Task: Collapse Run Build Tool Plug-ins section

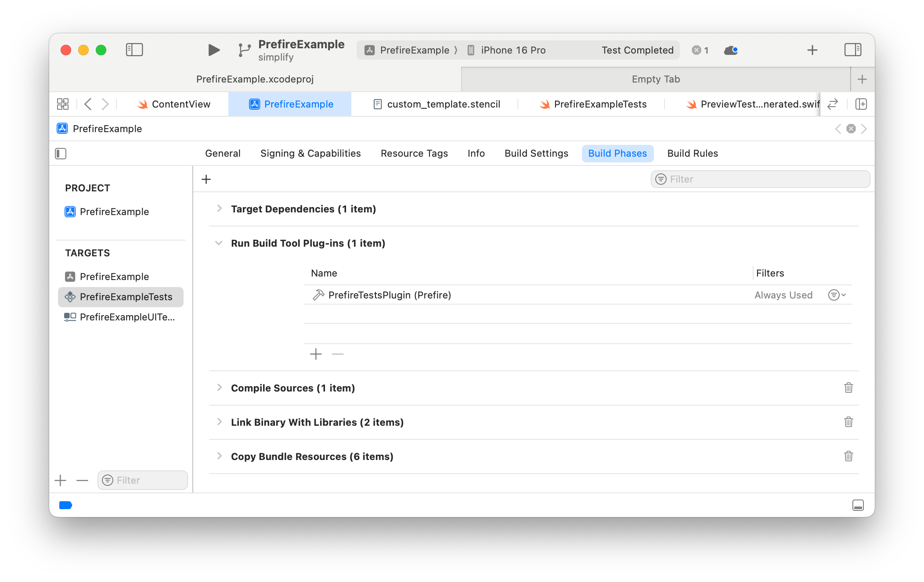Action: click(219, 243)
